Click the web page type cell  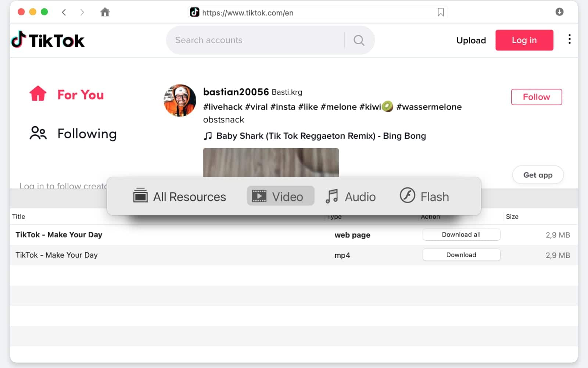[x=352, y=235]
